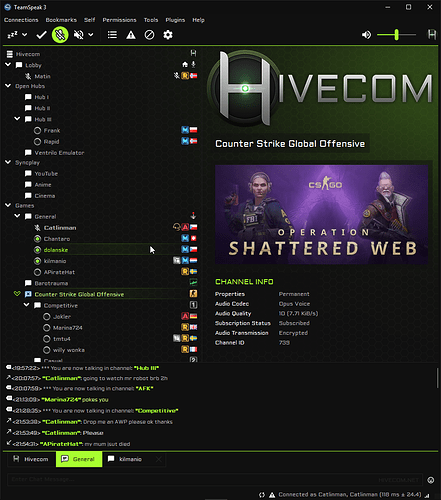Open the Permissions menu
The height and width of the screenshot is (500, 441).
(119, 20)
